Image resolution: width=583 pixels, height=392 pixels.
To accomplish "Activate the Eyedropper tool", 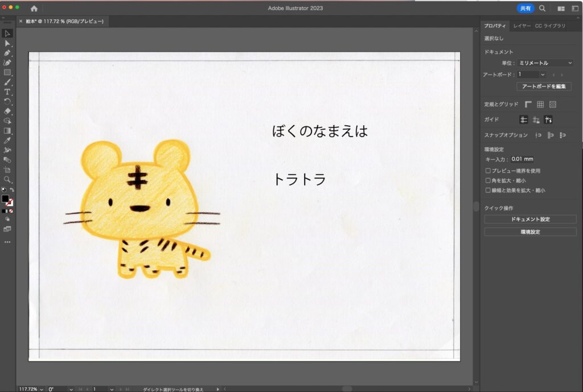I will tap(7, 140).
